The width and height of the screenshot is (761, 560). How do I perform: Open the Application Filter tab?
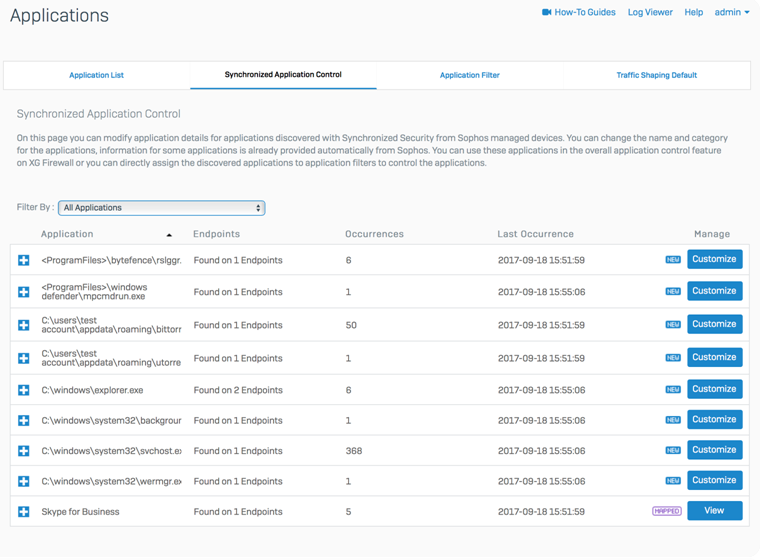coord(469,75)
